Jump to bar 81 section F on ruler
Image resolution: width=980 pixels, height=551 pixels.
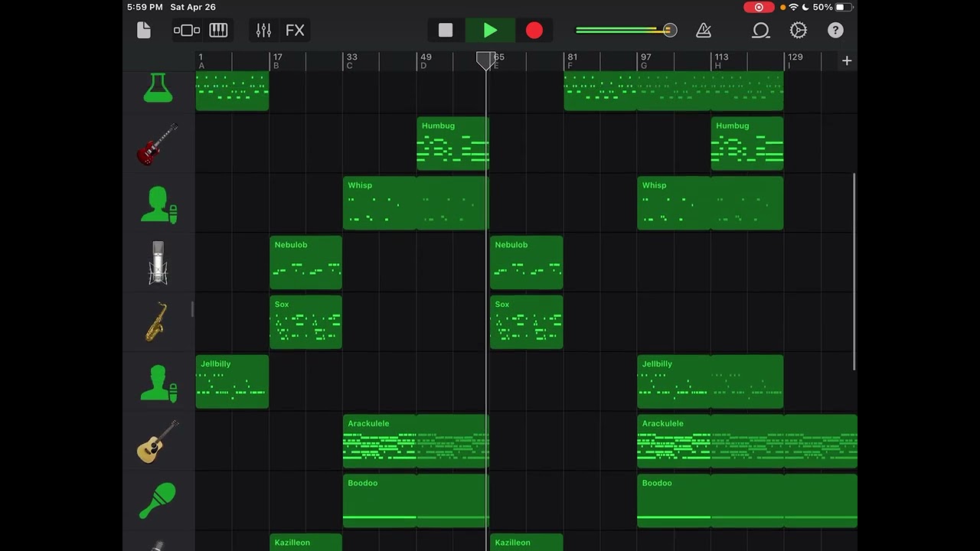(x=572, y=61)
